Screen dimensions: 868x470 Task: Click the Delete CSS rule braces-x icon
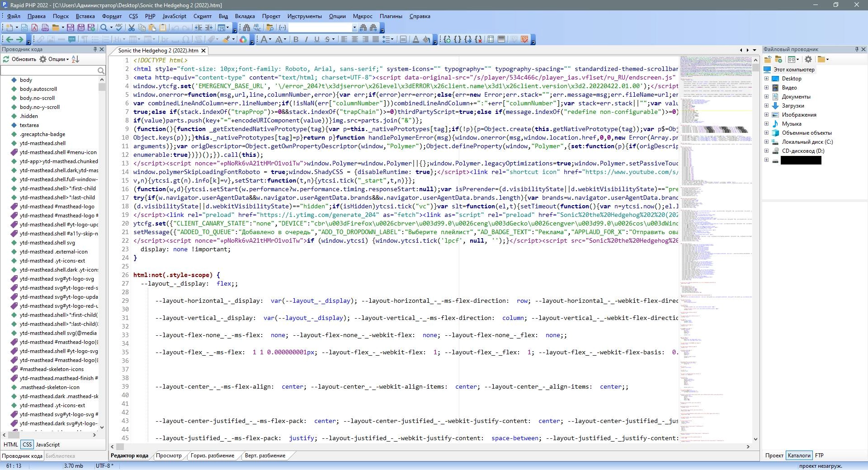click(x=478, y=39)
